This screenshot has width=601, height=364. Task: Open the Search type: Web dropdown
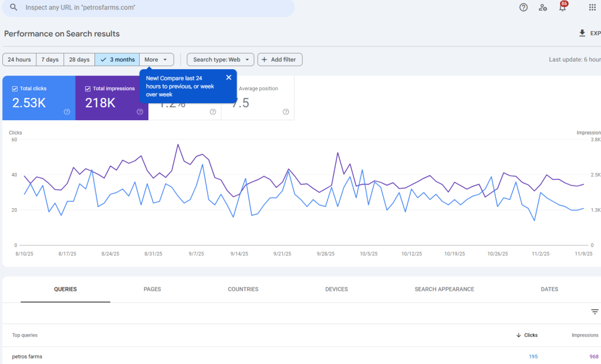coord(221,60)
